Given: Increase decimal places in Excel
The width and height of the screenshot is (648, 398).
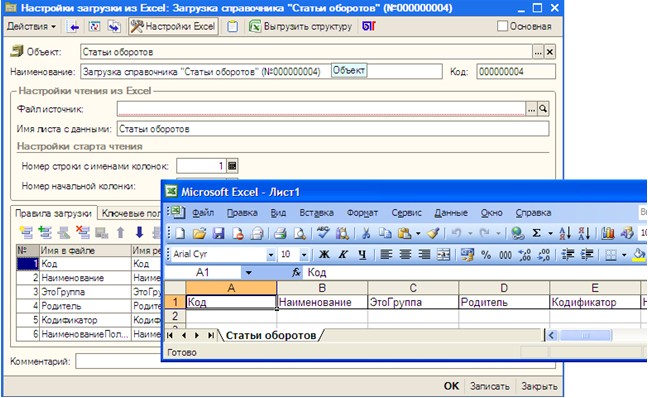Looking at the screenshot, I should coord(524,255).
